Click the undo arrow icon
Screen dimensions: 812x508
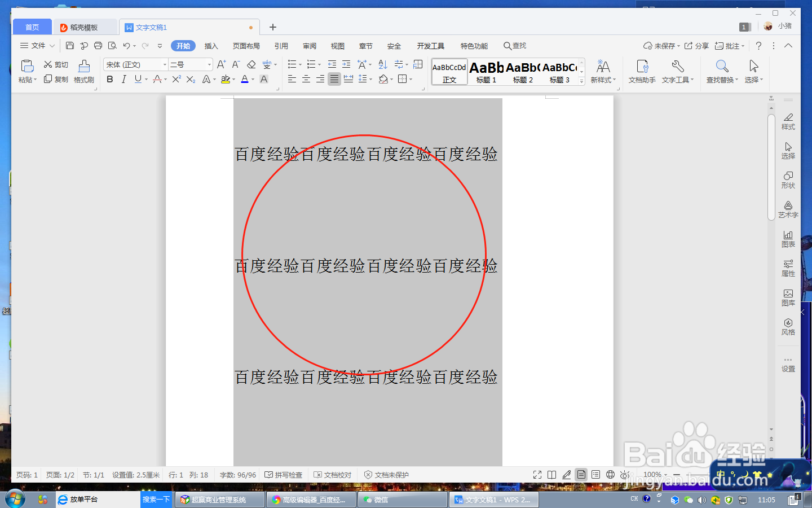click(126, 46)
